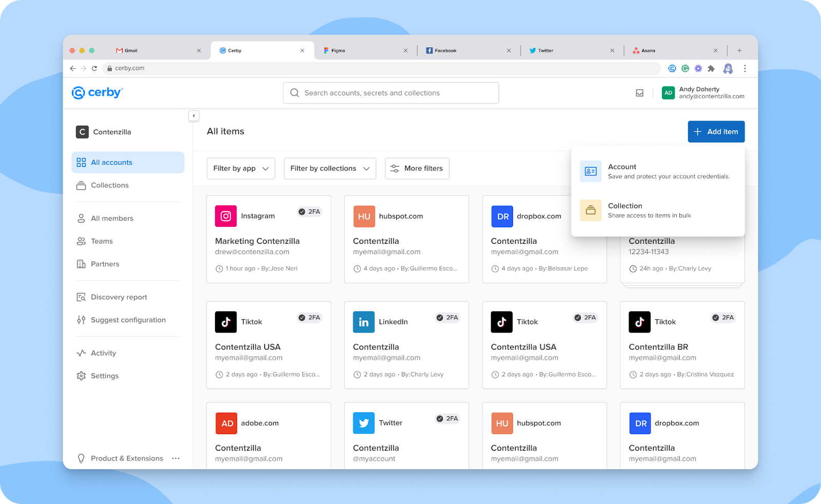The width and height of the screenshot is (821, 504).
Task: Click the Tiktok icon on Contentzilla BR card
Action: coord(639,322)
